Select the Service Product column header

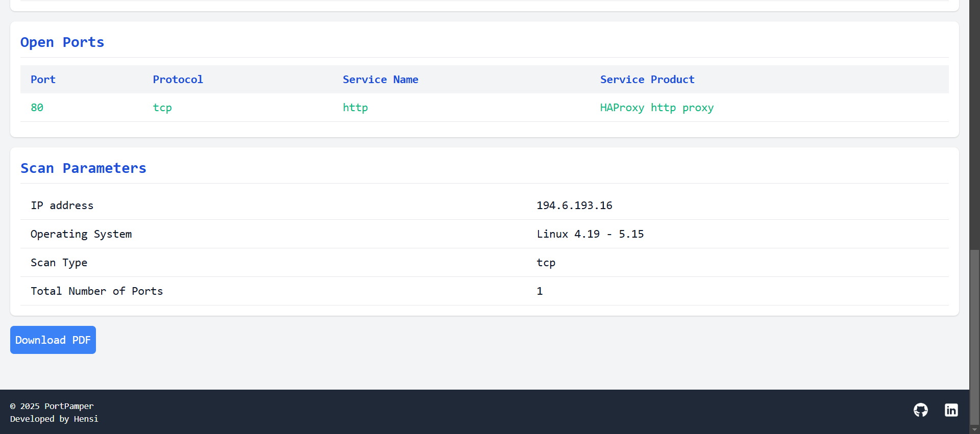pos(647,80)
